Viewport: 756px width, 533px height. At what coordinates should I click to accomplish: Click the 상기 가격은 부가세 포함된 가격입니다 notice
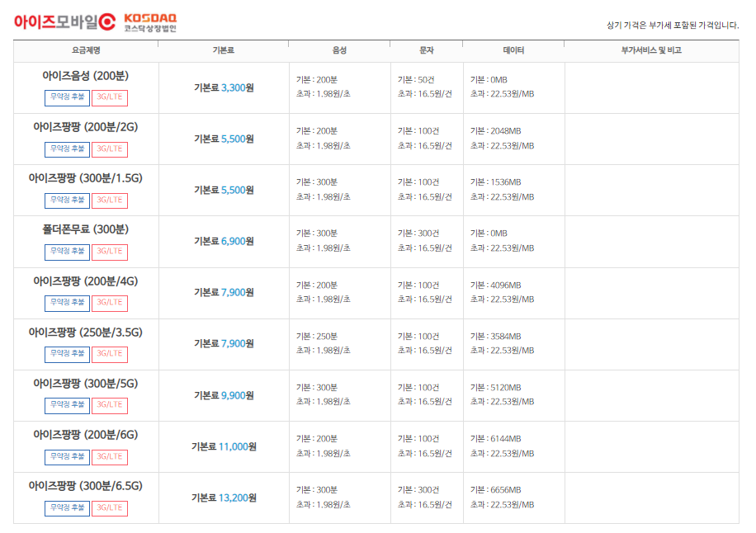click(673, 25)
